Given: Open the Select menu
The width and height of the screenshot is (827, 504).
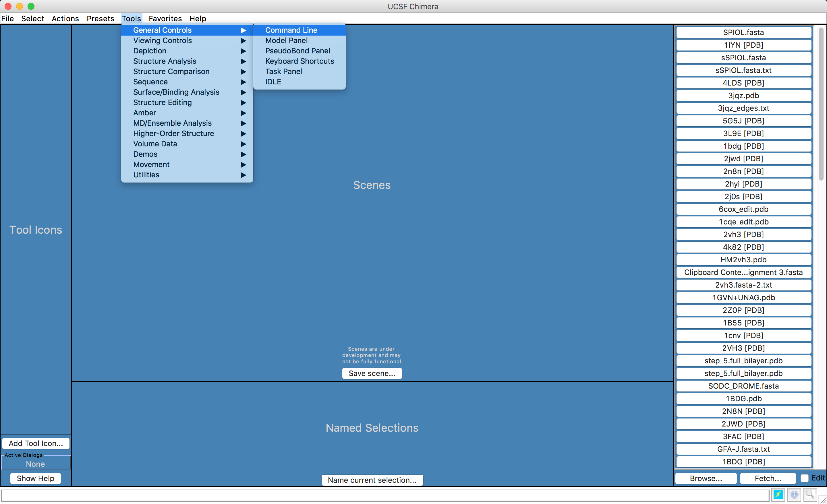Looking at the screenshot, I should (x=32, y=18).
